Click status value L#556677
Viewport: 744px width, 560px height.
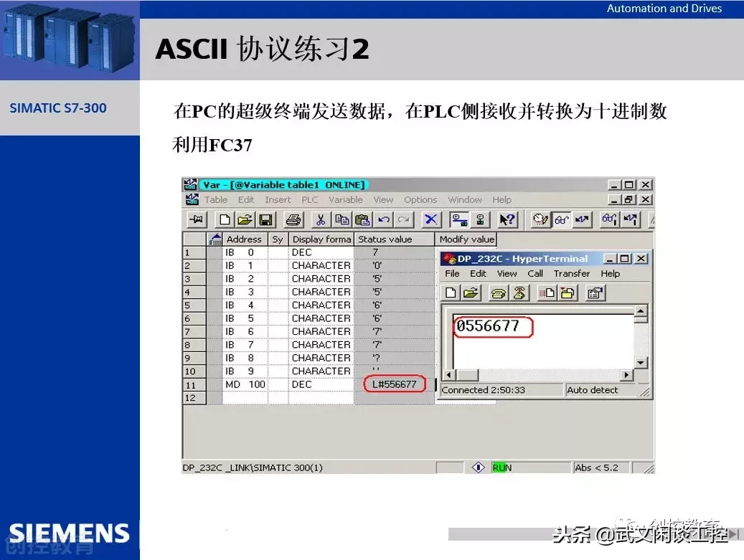395,384
